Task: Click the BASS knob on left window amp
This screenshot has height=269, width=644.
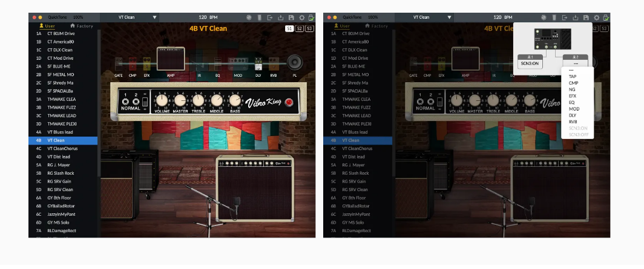Action: (x=235, y=100)
